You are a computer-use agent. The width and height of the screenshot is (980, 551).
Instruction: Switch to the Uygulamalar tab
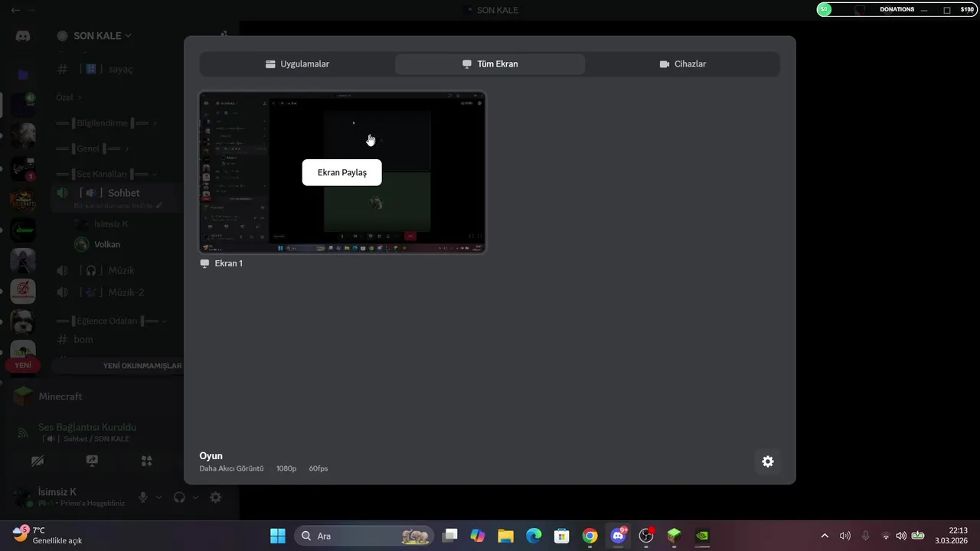point(297,64)
